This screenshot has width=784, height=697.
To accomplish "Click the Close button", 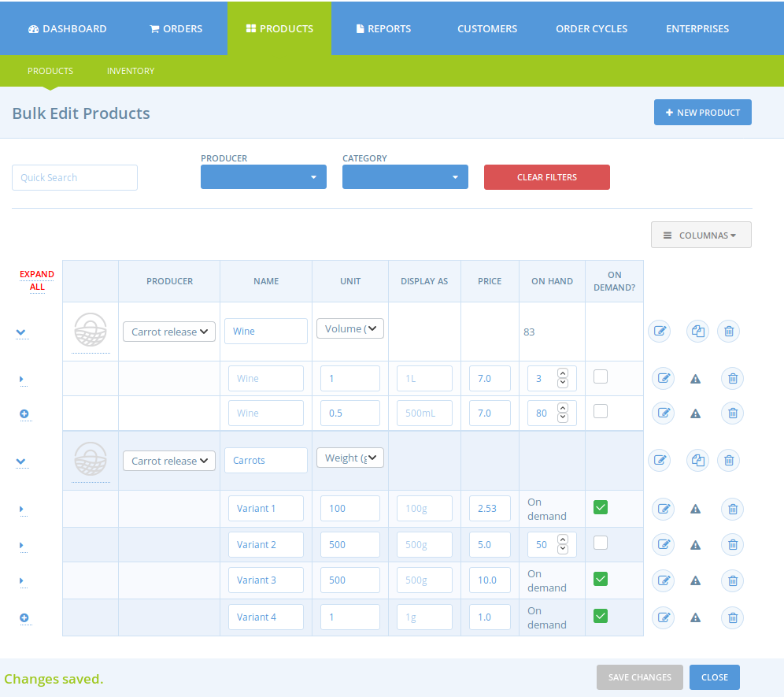I will pos(715,677).
